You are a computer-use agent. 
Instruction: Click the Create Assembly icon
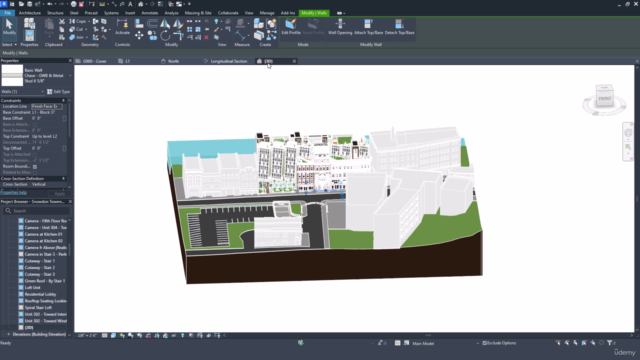point(258,23)
